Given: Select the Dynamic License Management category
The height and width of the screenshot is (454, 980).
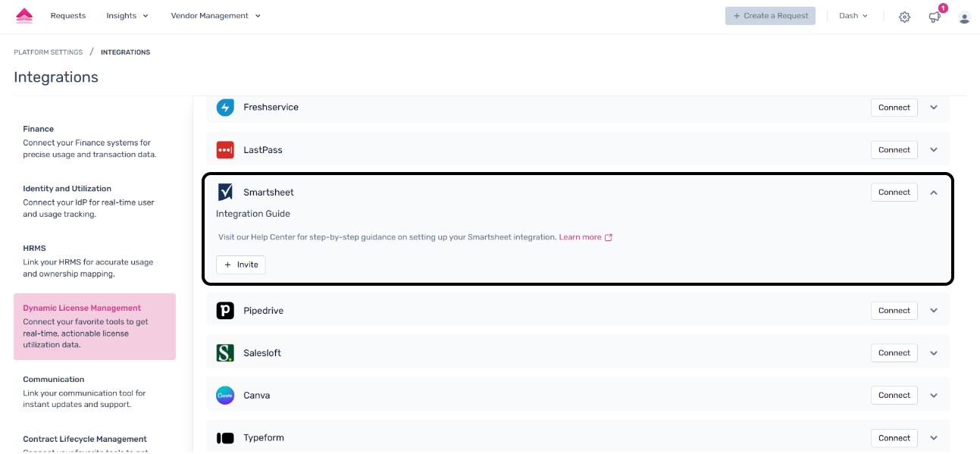Looking at the screenshot, I should coord(95,327).
